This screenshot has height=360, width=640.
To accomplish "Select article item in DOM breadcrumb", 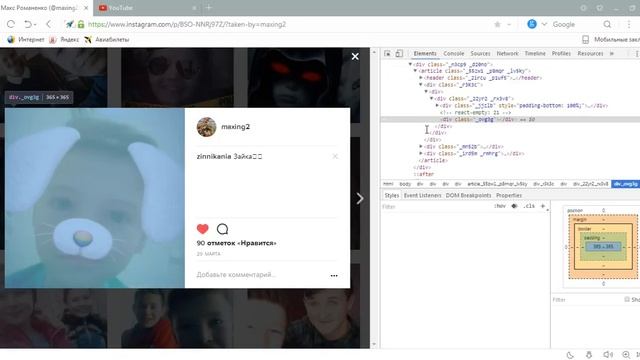I will click(x=497, y=184).
